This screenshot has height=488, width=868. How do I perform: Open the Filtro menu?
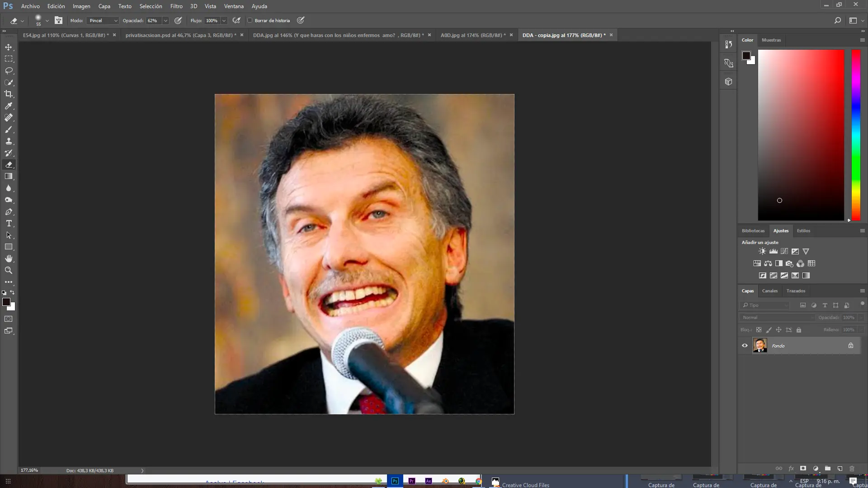[x=176, y=6]
